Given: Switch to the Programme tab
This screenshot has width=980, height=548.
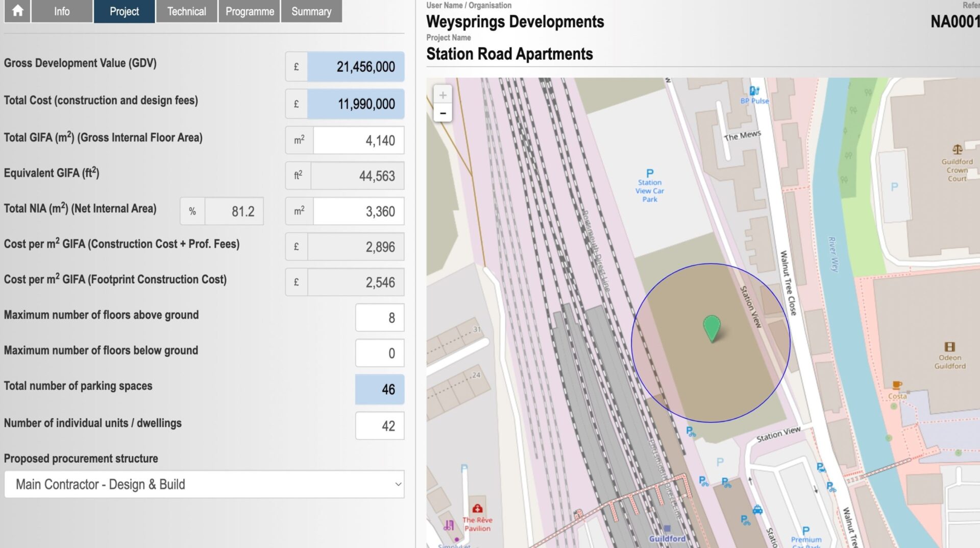Looking at the screenshot, I should 249,11.
